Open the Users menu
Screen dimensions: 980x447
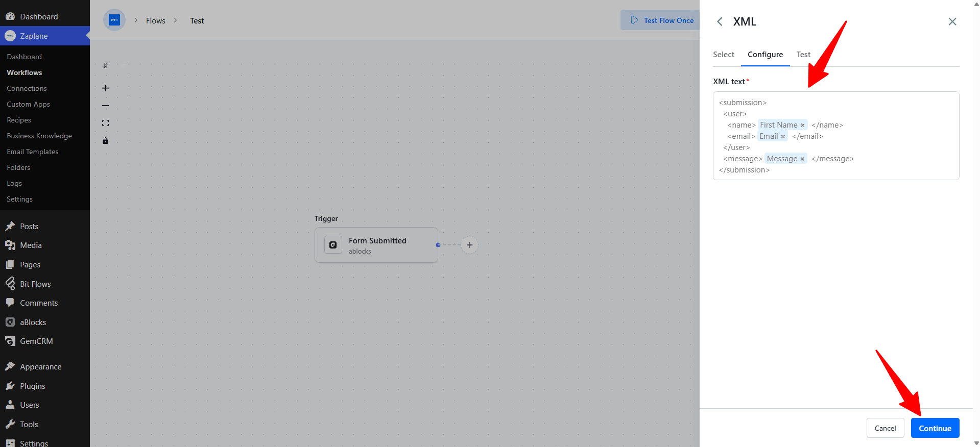click(30, 405)
